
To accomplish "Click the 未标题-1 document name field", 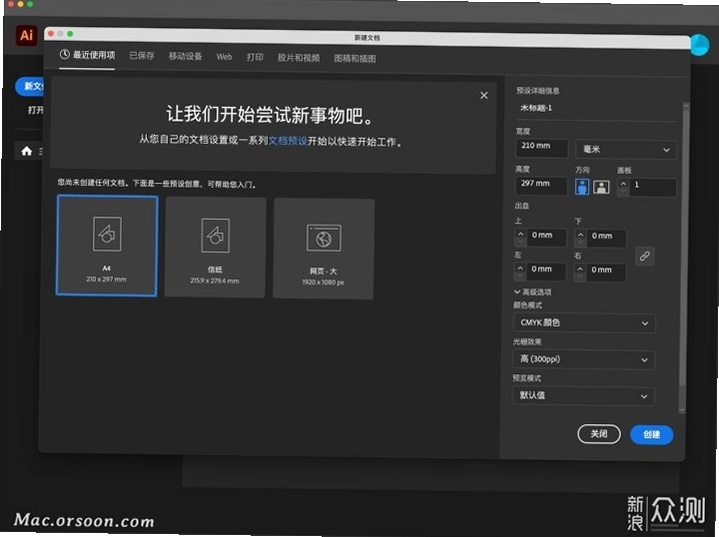I will [x=596, y=109].
